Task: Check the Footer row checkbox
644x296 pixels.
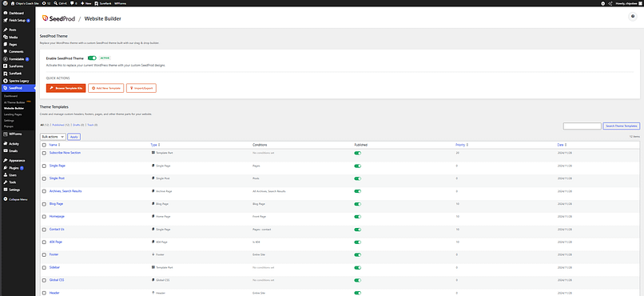Action: tap(44, 255)
